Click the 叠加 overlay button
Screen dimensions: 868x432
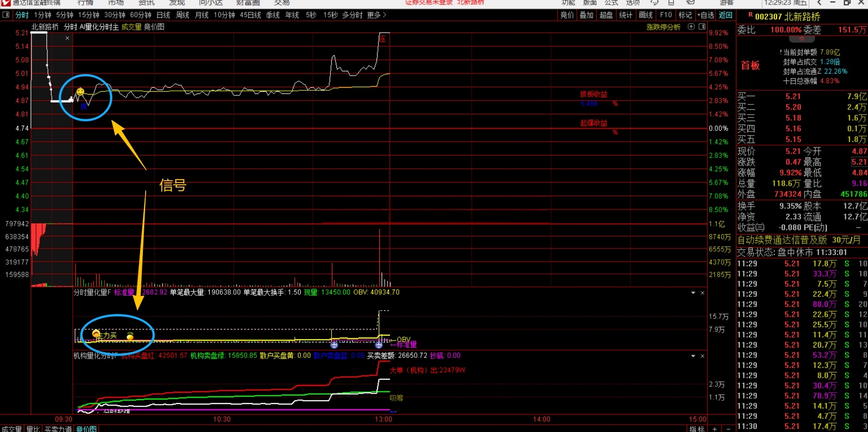pos(586,15)
